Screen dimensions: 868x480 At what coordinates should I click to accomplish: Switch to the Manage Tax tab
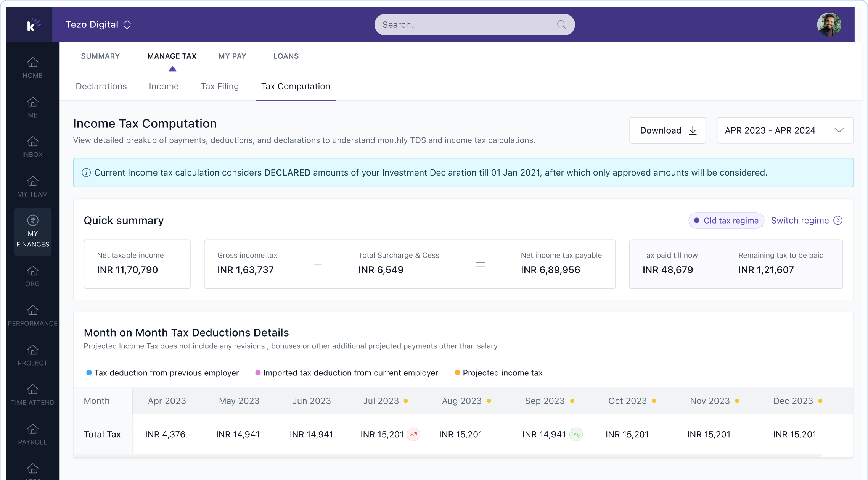coord(172,56)
